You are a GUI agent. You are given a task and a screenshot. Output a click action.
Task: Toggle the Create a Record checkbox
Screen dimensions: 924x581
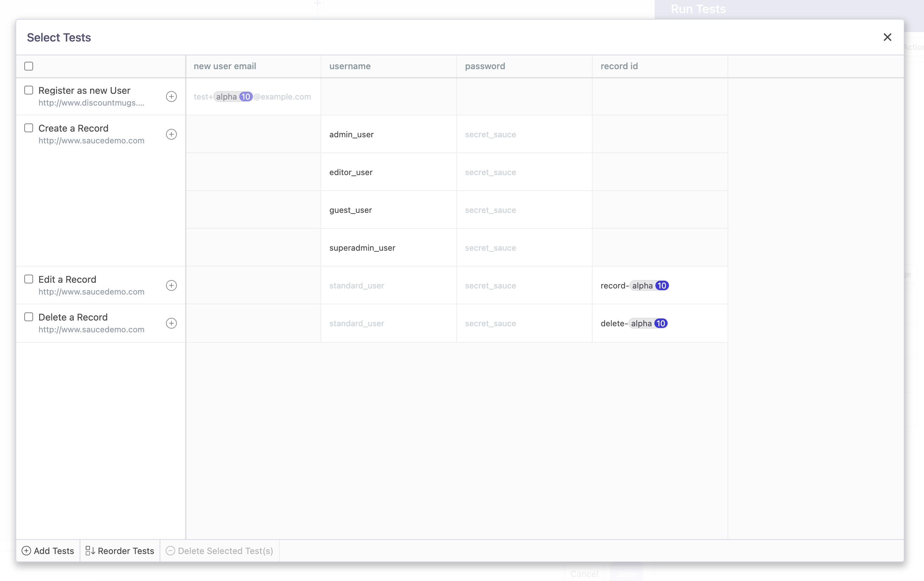point(28,127)
